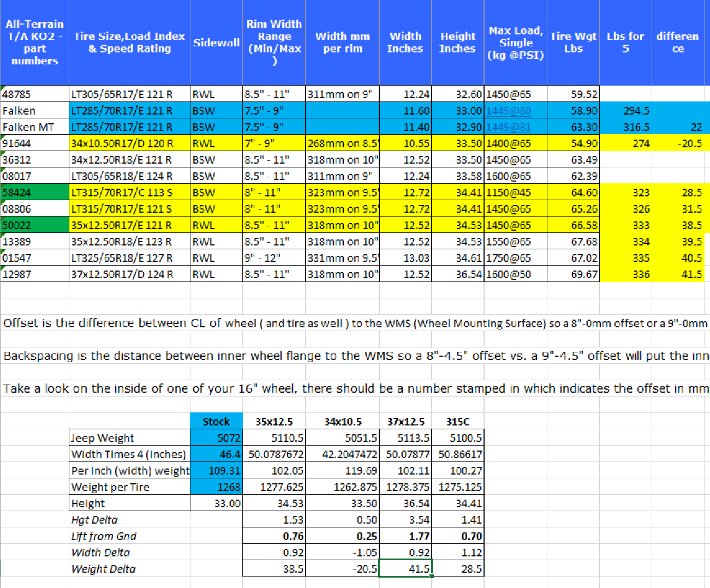Select the rim range cell 7" - 9" in row 91644
The width and height of the screenshot is (710, 588).
[274, 143]
